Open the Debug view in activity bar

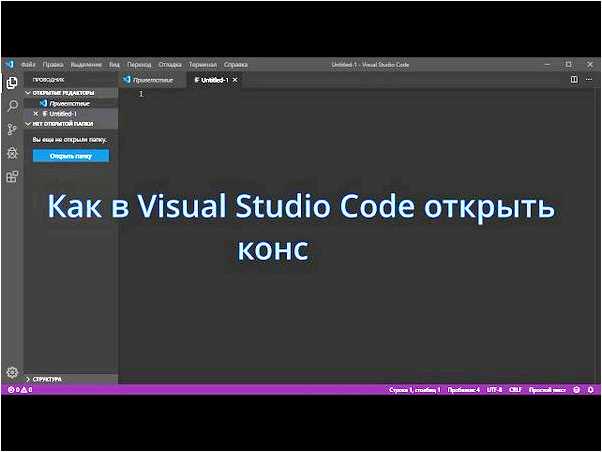12,153
